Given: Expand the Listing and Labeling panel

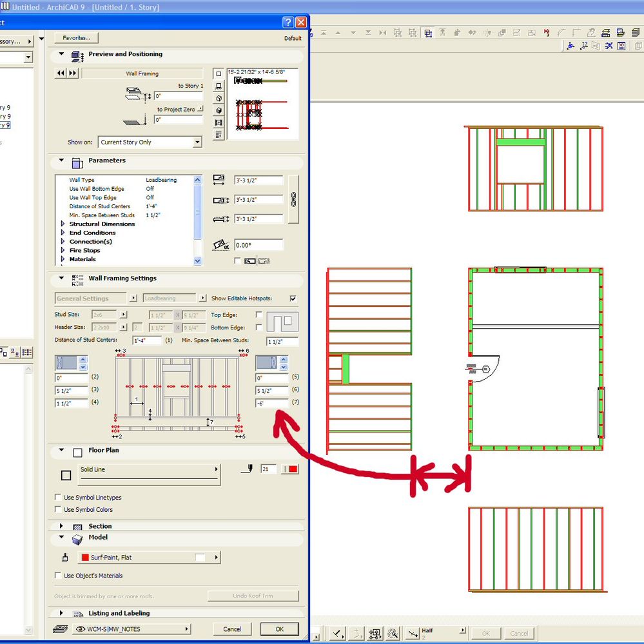Looking at the screenshot, I should coord(62,613).
